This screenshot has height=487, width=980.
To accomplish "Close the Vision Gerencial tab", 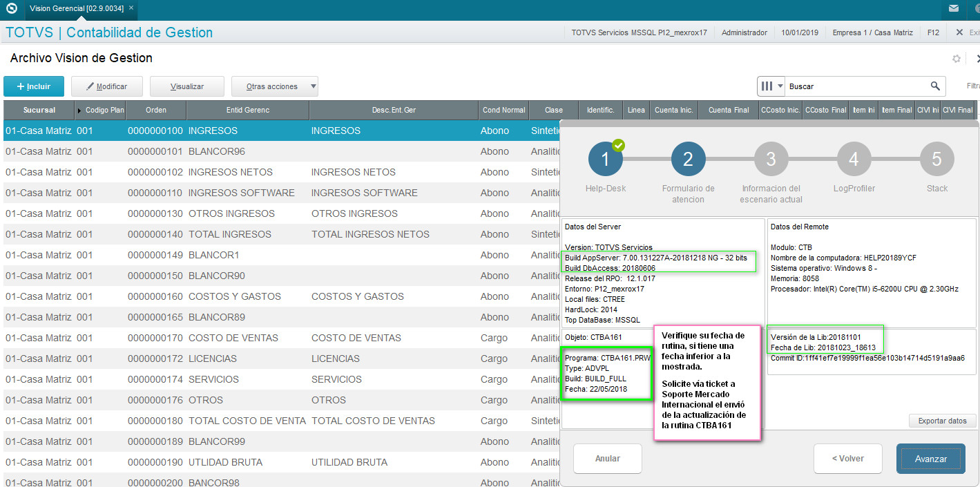I will [x=131, y=8].
